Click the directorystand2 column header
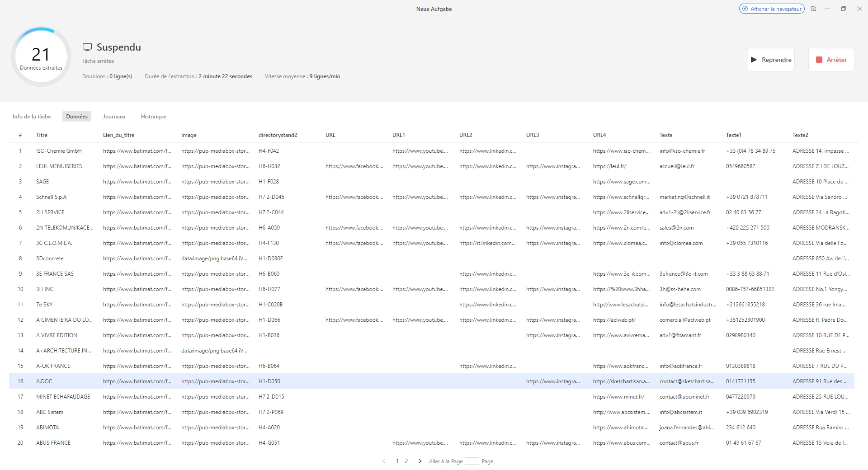 tap(278, 135)
